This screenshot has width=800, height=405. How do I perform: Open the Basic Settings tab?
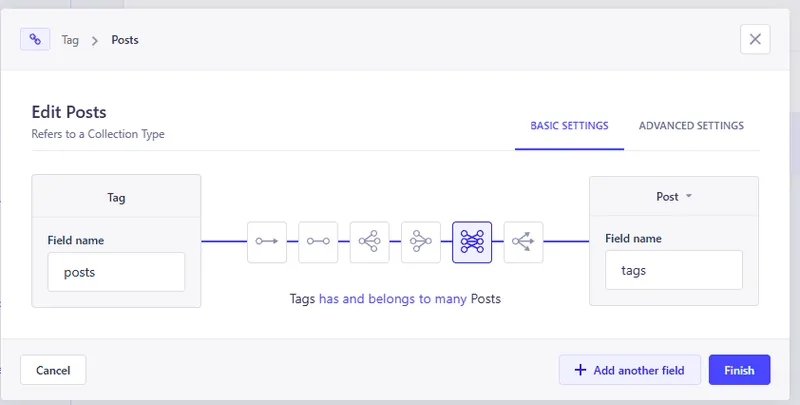tap(569, 126)
